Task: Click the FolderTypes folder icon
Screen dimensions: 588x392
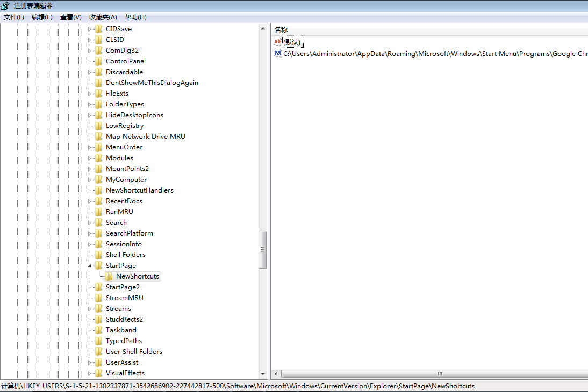Action: click(x=98, y=104)
